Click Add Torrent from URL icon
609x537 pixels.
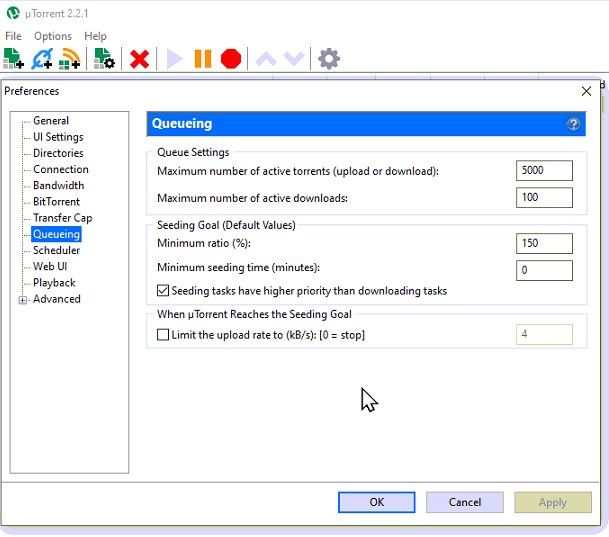[42, 60]
